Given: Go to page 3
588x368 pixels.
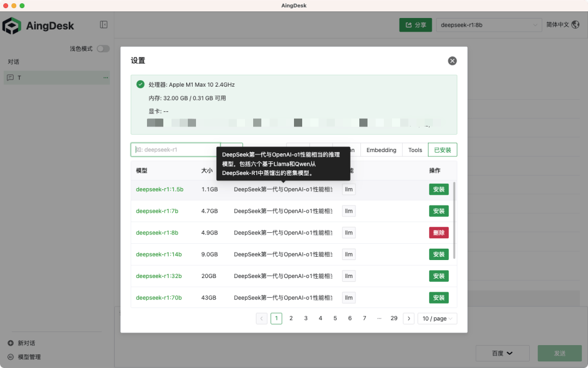Looking at the screenshot, I should tap(305, 318).
